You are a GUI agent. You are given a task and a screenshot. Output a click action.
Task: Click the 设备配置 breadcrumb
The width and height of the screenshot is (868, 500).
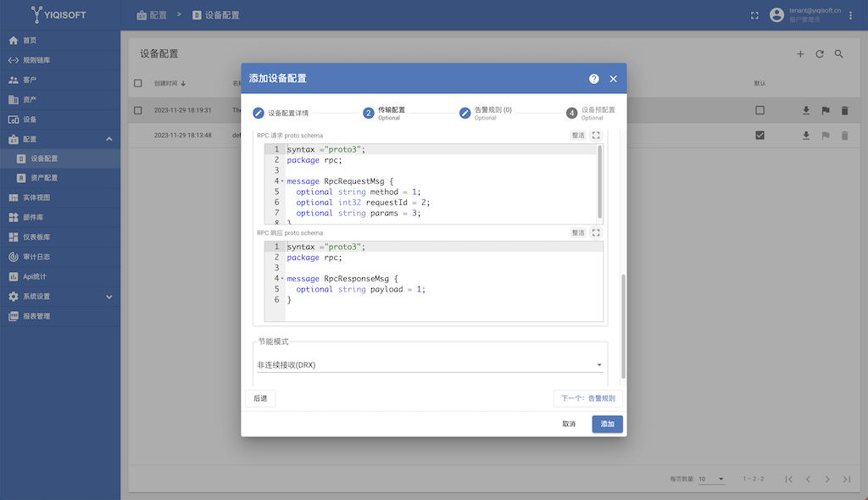pos(216,15)
